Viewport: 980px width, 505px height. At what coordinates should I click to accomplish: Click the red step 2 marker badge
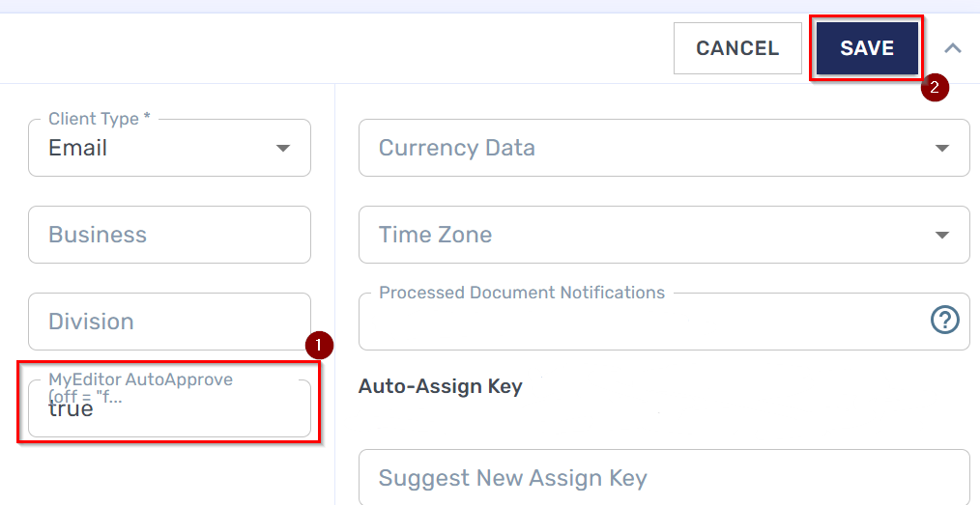pos(935,88)
